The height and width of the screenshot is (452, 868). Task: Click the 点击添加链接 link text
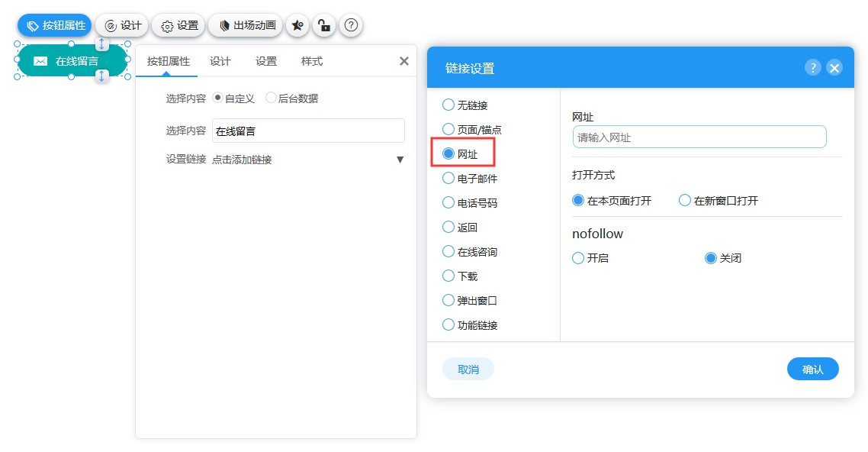click(x=242, y=160)
